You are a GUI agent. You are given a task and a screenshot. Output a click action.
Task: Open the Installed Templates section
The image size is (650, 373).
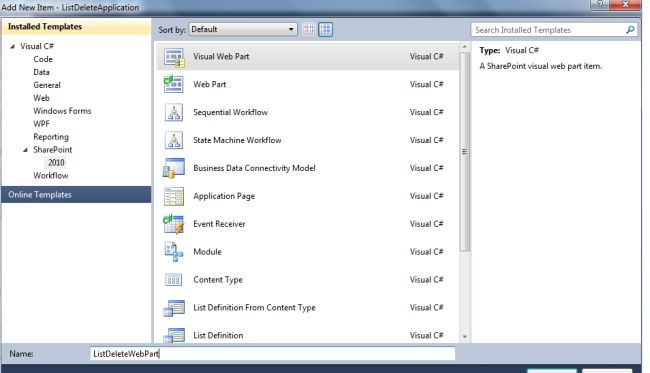pyautogui.click(x=76, y=27)
